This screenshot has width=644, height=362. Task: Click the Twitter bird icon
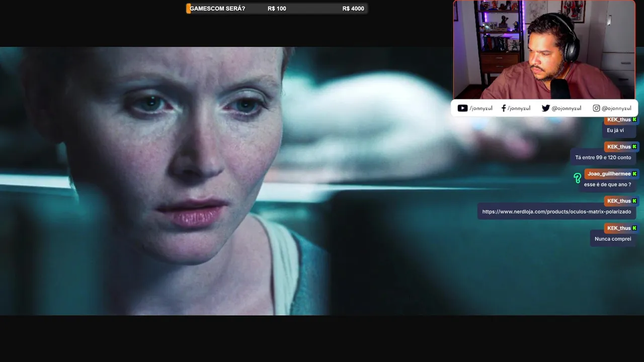coord(545,108)
